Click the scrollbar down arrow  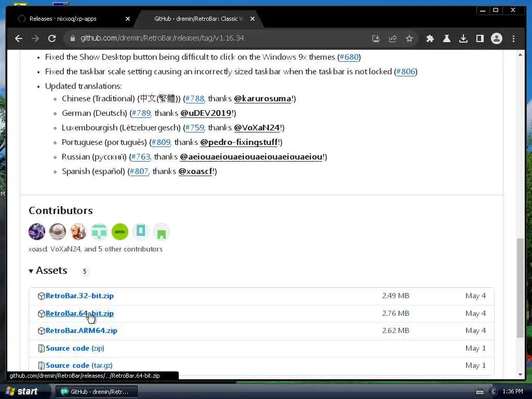(520, 375)
